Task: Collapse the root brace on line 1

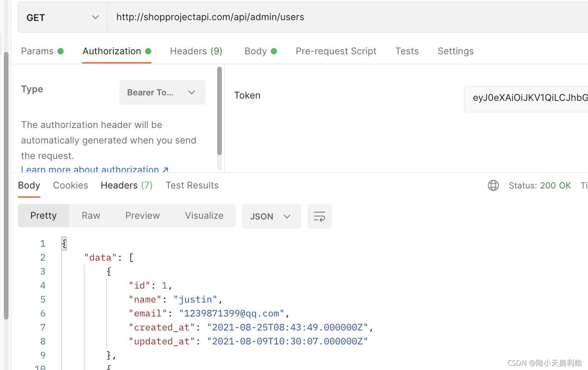Action: (64, 244)
